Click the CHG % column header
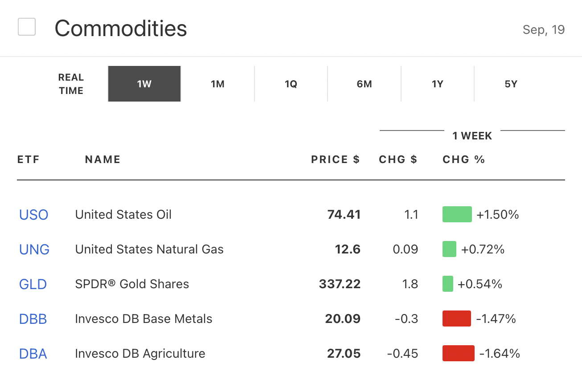This screenshot has height=392, width=582. 463,159
